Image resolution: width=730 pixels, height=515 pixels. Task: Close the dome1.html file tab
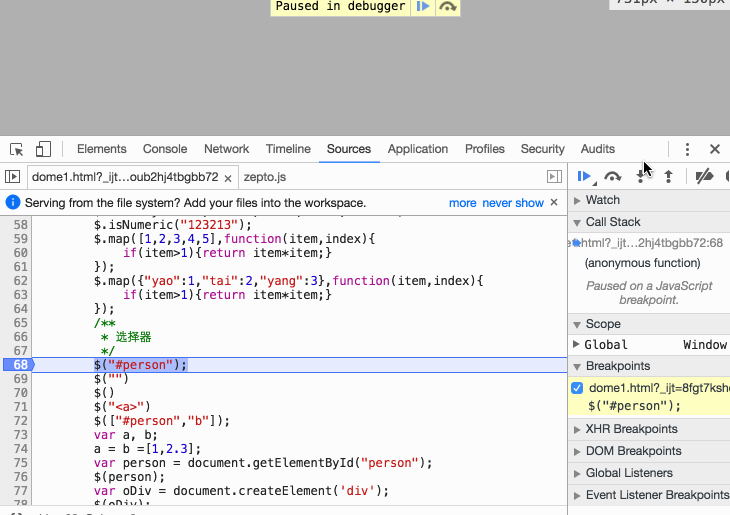coord(228,178)
